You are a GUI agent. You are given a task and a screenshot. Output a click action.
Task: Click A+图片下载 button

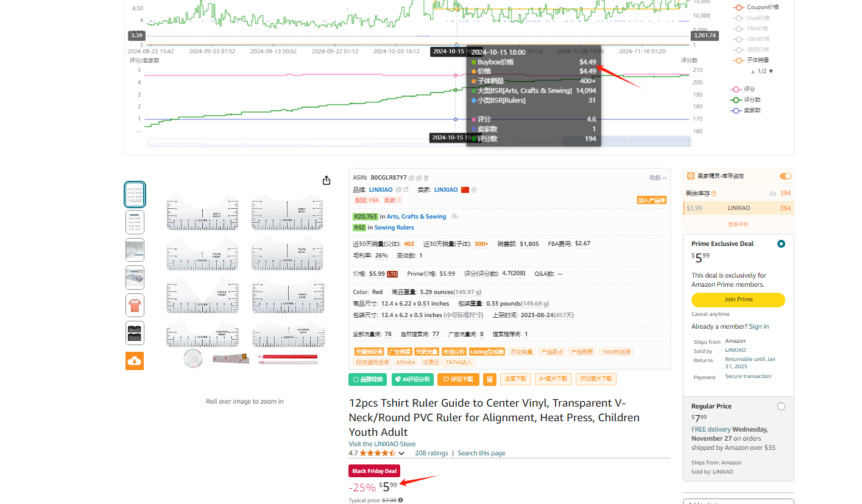tap(553, 379)
